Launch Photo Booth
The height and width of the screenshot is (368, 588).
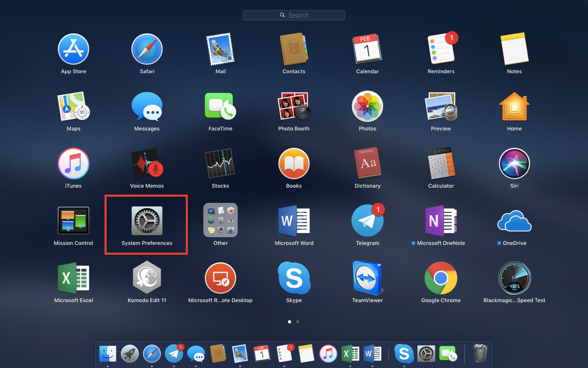(x=294, y=106)
